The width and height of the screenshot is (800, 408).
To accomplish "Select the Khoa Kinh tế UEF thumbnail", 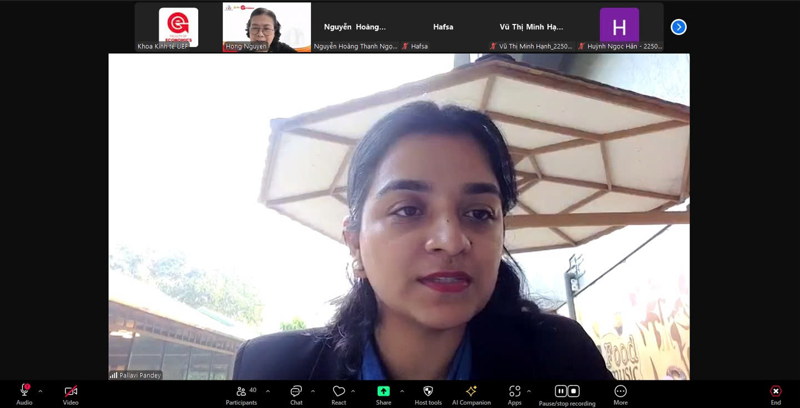I will tap(178, 26).
